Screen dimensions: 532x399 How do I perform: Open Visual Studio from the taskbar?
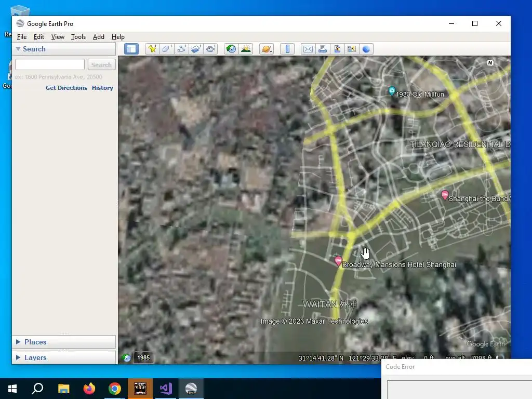click(166, 389)
